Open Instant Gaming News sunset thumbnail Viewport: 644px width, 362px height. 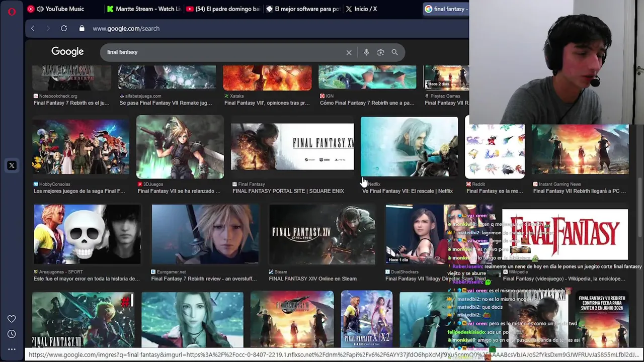(580, 149)
